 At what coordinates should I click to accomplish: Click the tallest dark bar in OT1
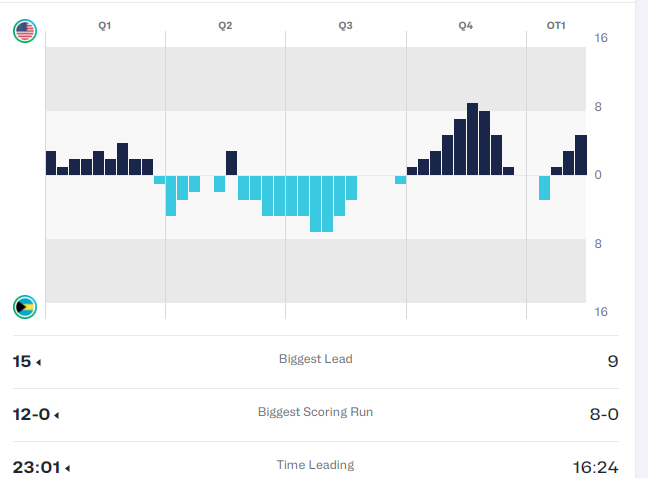580,155
